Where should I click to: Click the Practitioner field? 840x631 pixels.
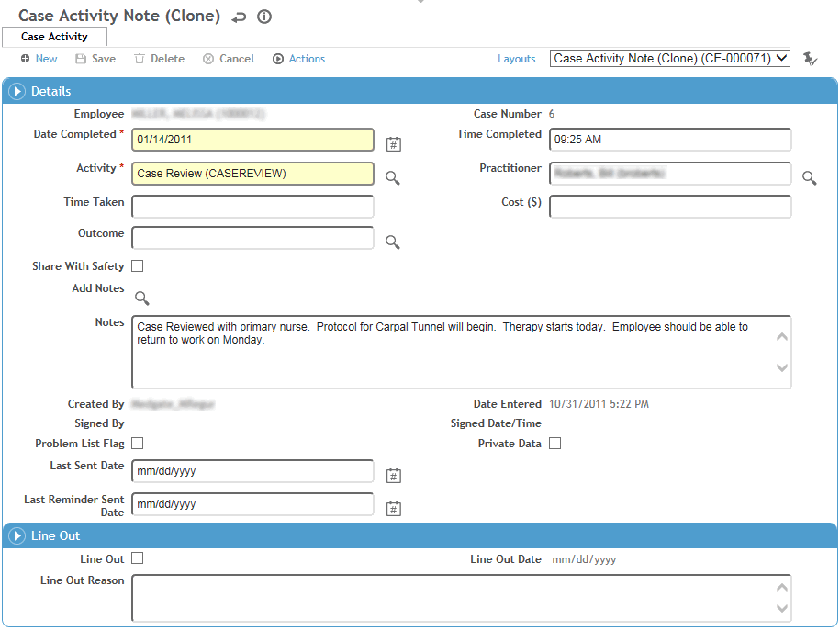pos(670,174)
